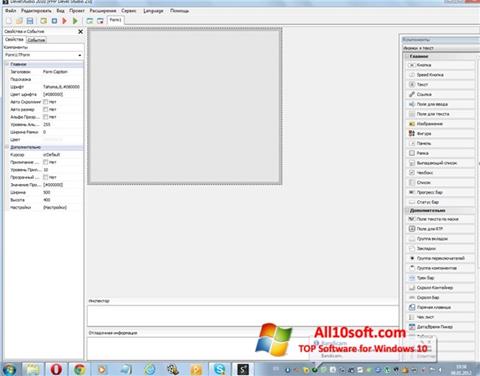Open the Проект menu
This screenshot has height=376, width=480.
pos(77,11)
